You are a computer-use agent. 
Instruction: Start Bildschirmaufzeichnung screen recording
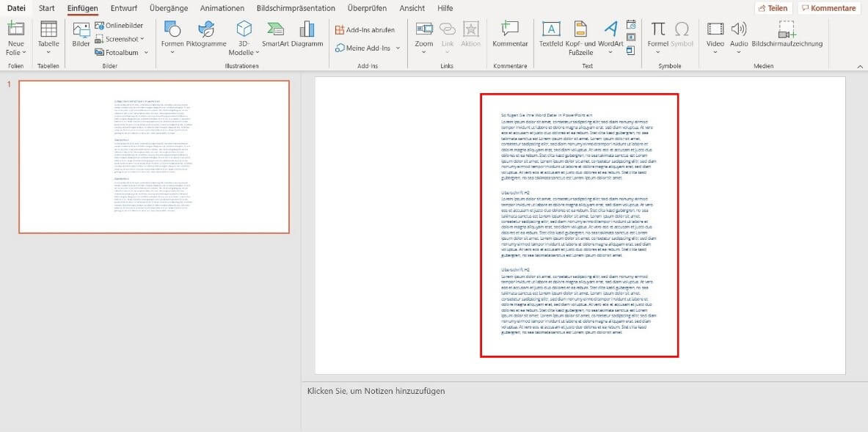(x=787, y=29)
